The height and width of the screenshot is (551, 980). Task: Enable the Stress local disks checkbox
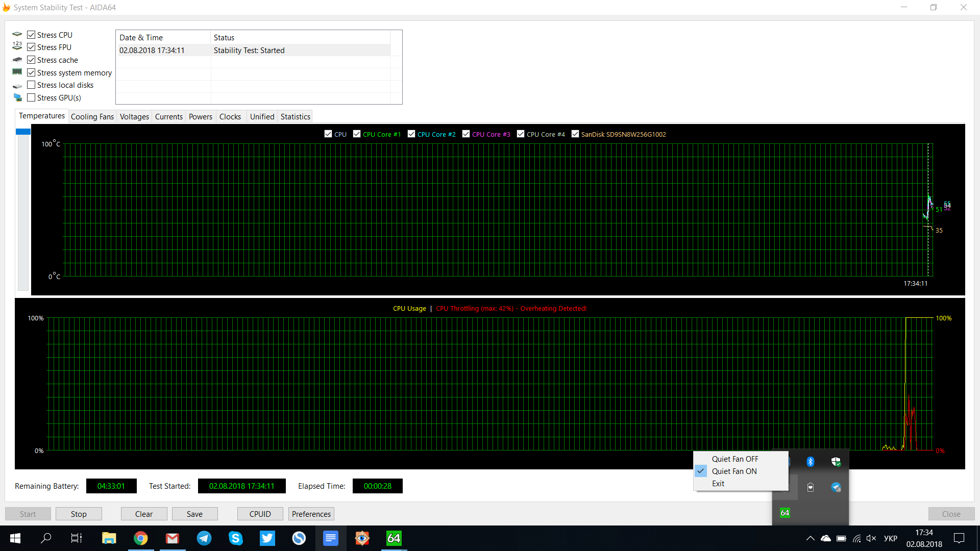31,85
